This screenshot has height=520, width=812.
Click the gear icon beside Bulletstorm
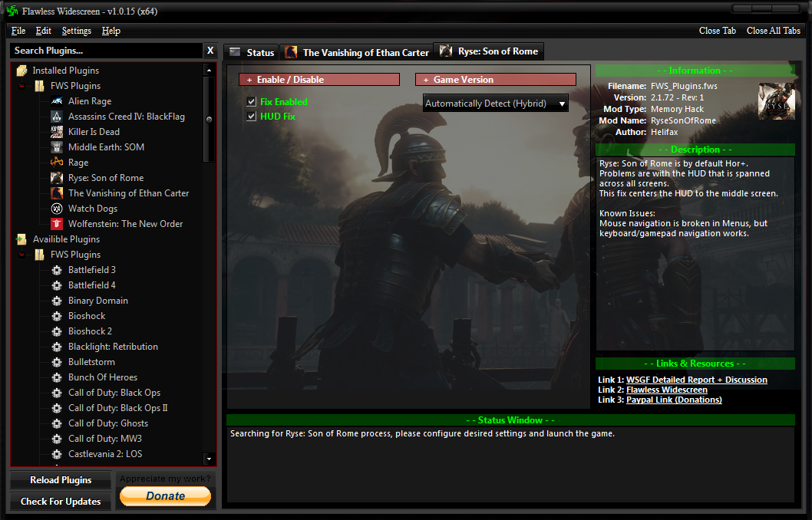(57, 362)
